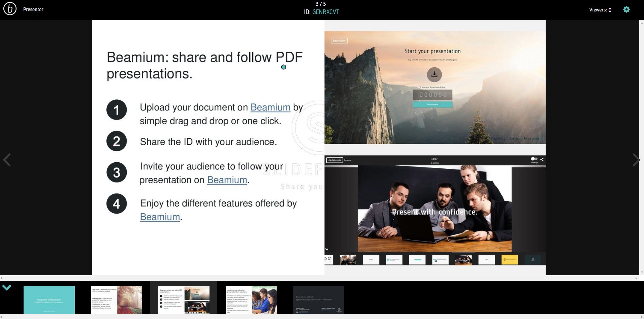644x319 pixels.
Task: Open the dark fifth slide thumbnail
Action: [319, 300]
